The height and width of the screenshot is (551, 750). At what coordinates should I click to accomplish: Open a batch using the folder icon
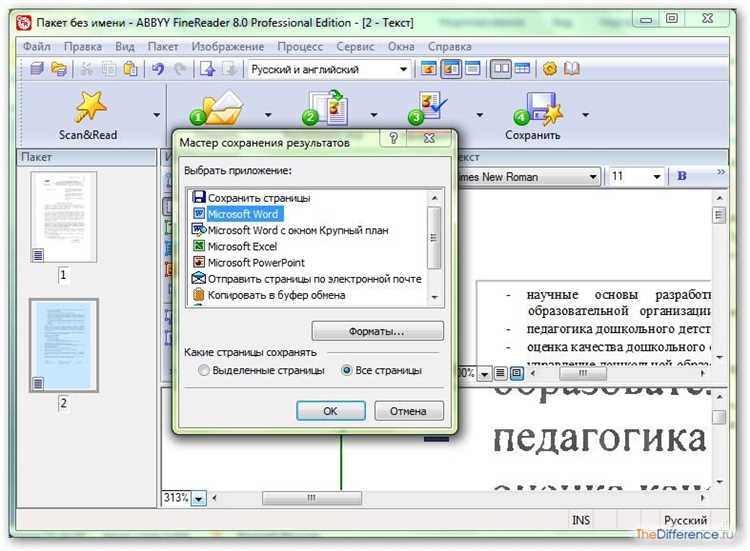point(59,69)
